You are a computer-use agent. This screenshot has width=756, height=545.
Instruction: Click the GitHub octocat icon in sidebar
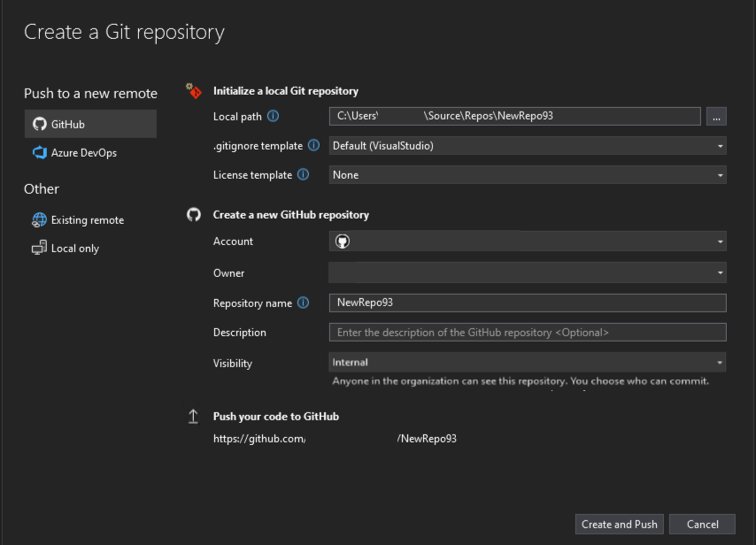tap(38, 123)
